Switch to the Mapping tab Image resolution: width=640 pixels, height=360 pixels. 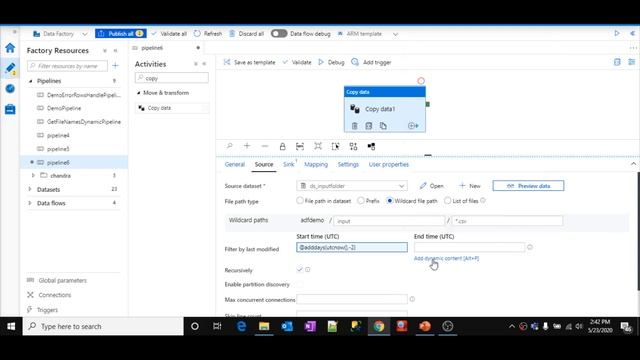pyautogui.click(x=316, y=164)
